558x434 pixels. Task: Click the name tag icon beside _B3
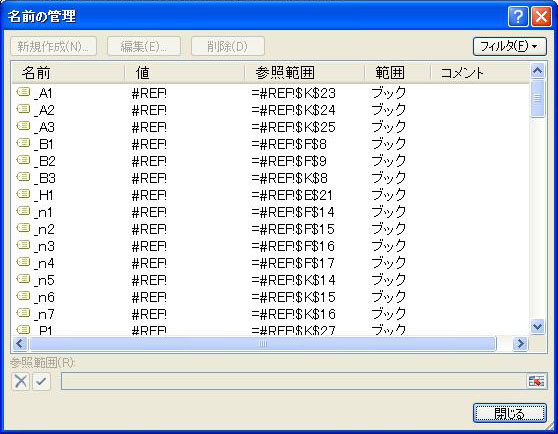[x=23, y=177]
